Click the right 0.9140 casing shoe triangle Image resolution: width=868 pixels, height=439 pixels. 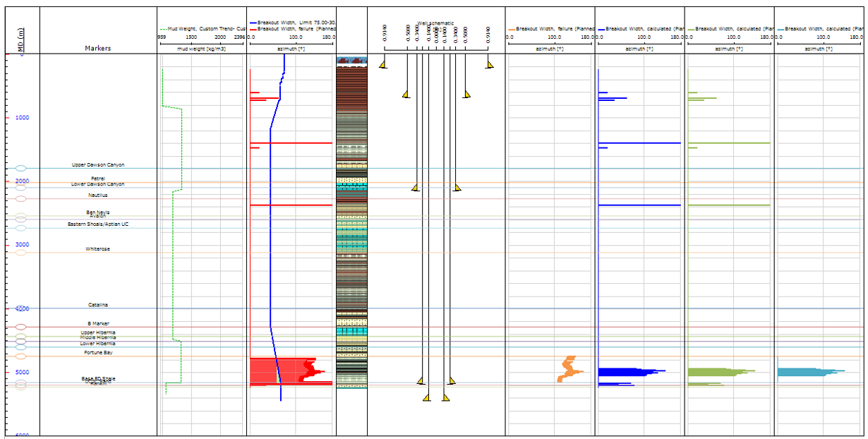click(490, 65)
